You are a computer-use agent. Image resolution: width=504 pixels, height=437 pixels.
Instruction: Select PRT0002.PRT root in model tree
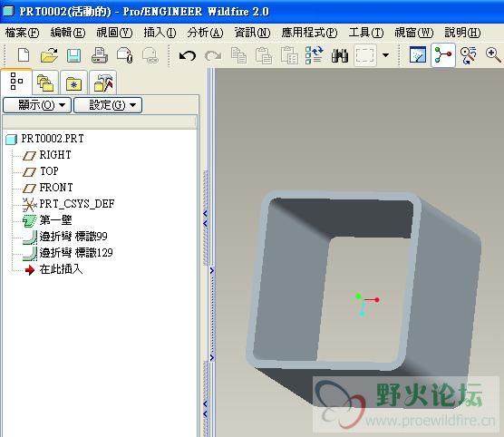[x=45, y=139]
